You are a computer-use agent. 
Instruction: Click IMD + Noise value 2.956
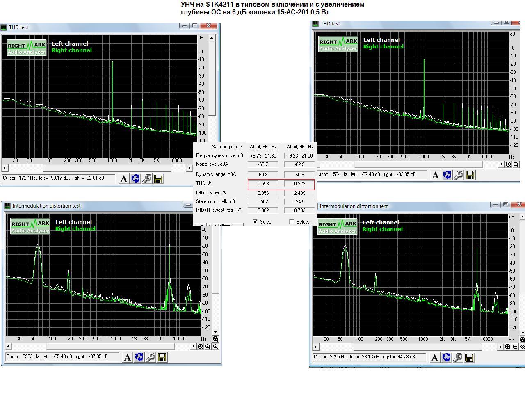tap(263, 193)
